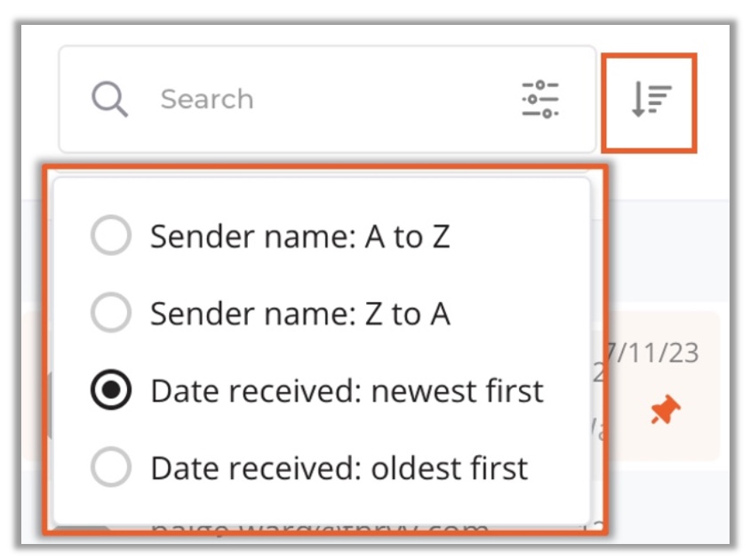Click the 'Sender name: Z to A' label text

coord(299,314)
